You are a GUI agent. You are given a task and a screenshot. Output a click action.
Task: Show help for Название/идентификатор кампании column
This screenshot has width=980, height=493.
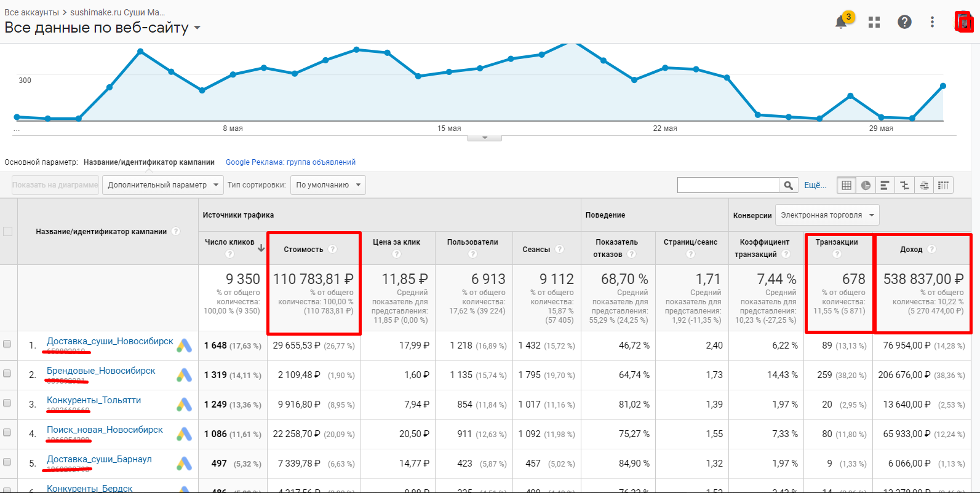[x=176, y=231]
